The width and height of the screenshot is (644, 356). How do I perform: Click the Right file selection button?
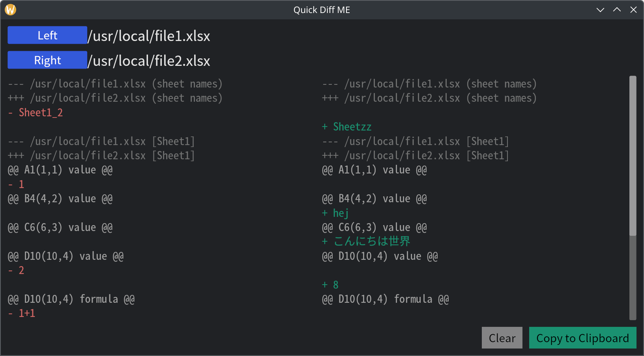[x=47, y=60]
